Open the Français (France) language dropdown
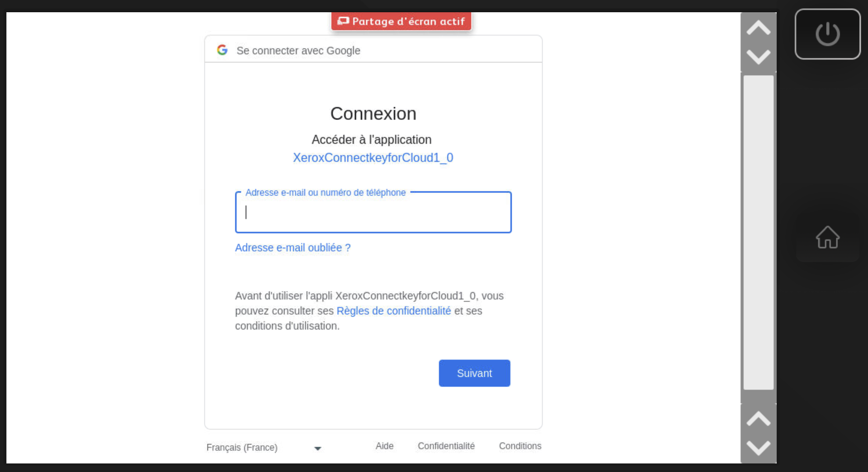Viewport: 868px width, 472px height. [264, 447]
